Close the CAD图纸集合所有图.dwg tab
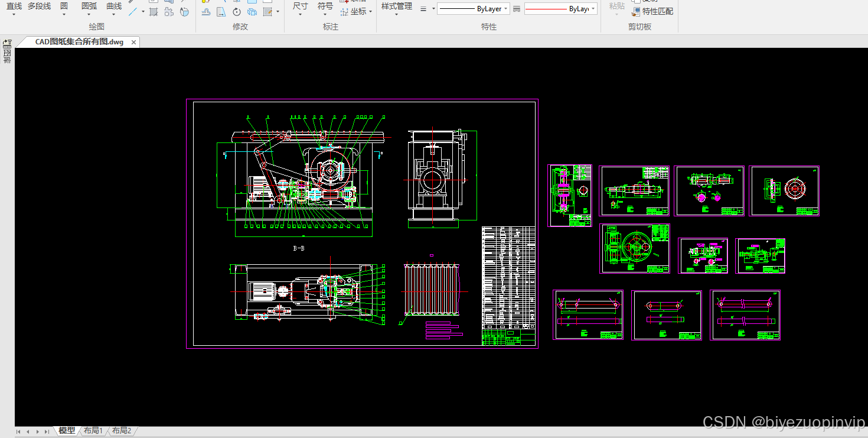This screenshot has width=868, height=438. click(134, 43)
